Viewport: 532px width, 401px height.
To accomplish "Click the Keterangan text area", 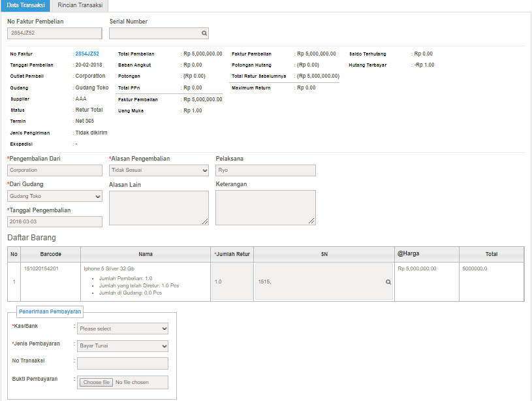I will pos(266,208).
